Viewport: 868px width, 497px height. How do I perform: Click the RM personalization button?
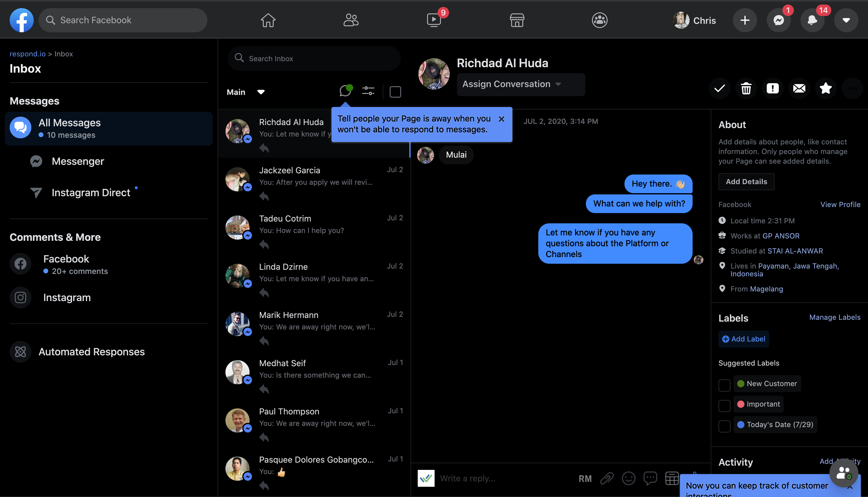pyautogui.click(x=585, y=479)
